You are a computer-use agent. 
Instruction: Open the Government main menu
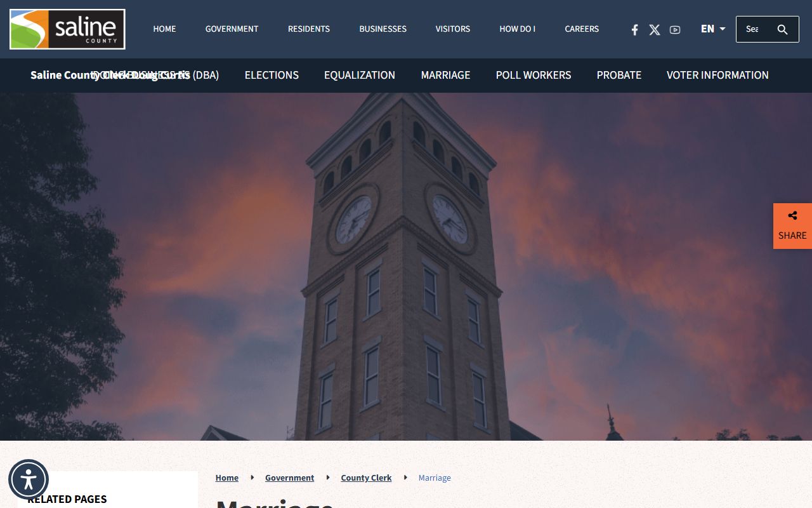[x=232, y=29]
